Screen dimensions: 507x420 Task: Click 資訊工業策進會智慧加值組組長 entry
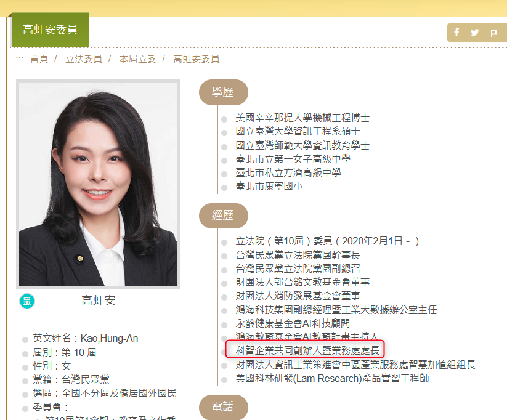click(x=355, y=365)
